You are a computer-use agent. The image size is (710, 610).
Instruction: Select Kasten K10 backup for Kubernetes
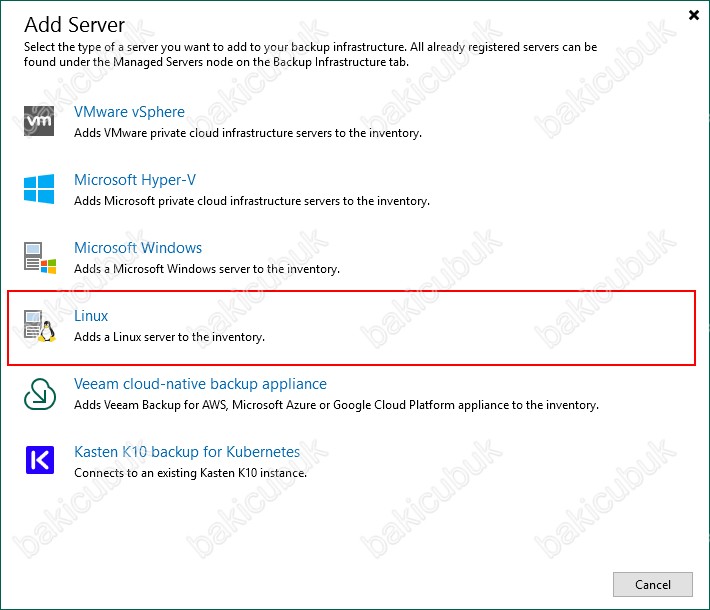pos(187,452)
